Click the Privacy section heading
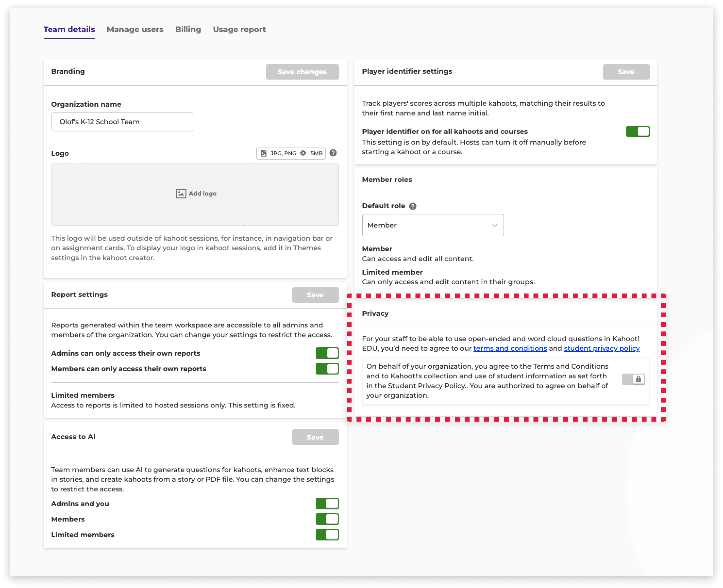This screenshot has width=723, height=588. 375,314
